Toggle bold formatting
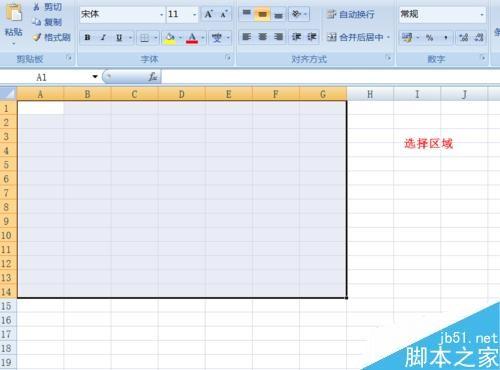 (x=87, y=37)
